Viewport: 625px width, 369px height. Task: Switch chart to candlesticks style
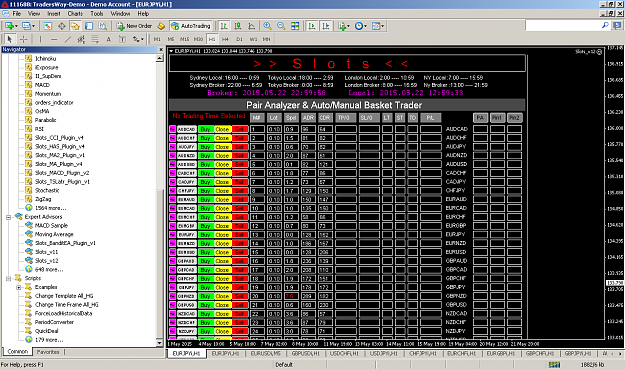(238, 26)
